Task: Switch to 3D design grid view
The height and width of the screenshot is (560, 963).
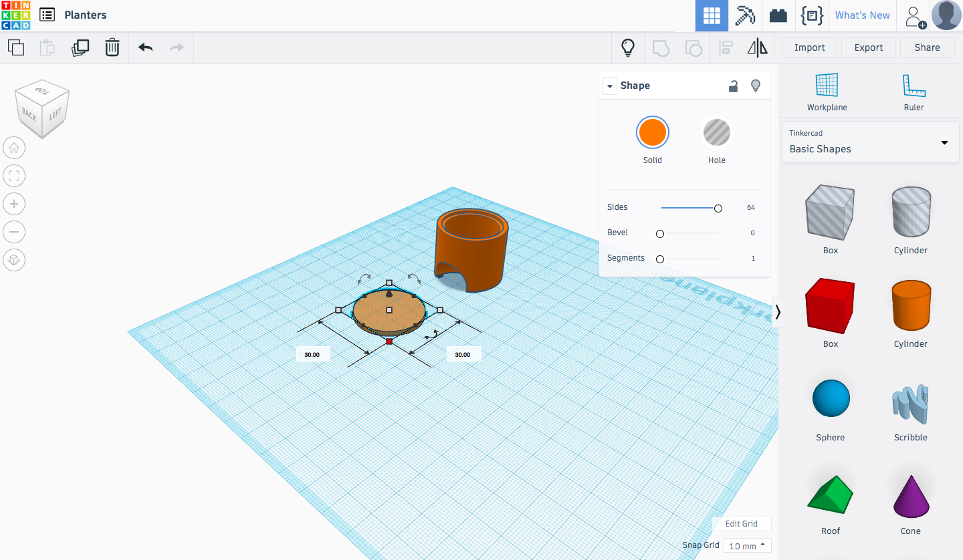Action: (712, 15)
